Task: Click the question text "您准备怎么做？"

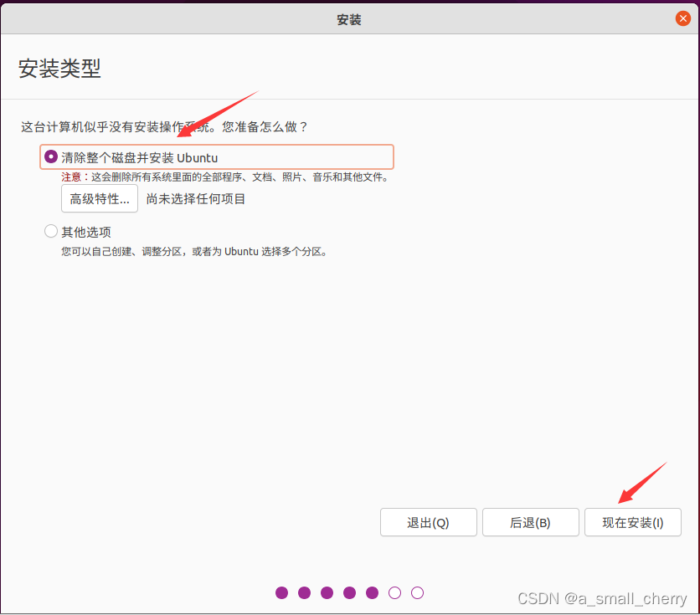Action: click(x=265, y=127)
